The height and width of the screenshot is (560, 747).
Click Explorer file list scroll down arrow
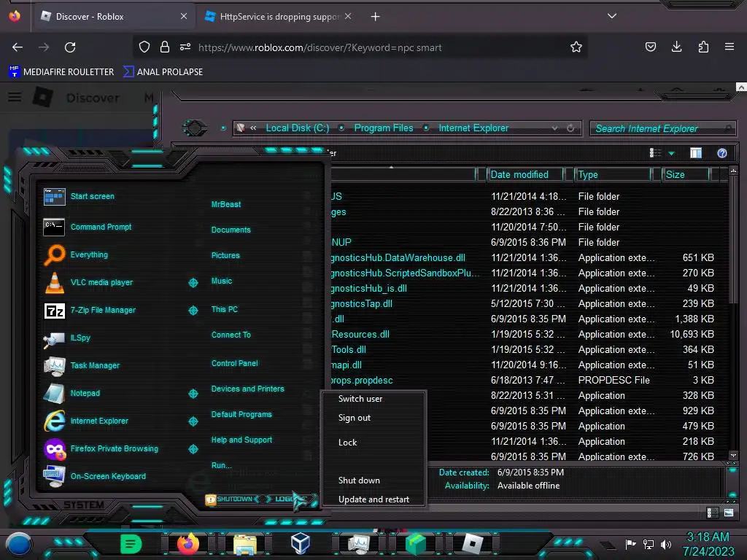(x=733, y=456)
